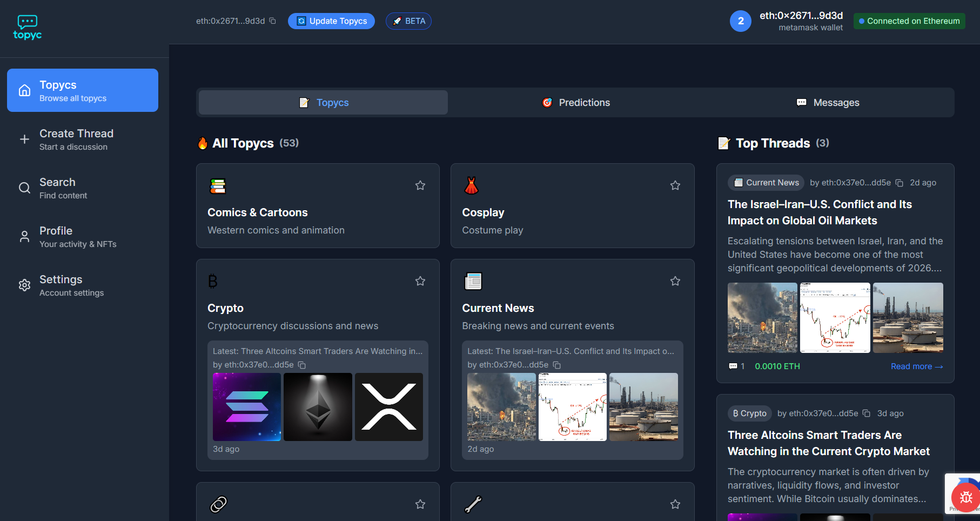Copy author address in Crypto latest post

tap(302, 365)
